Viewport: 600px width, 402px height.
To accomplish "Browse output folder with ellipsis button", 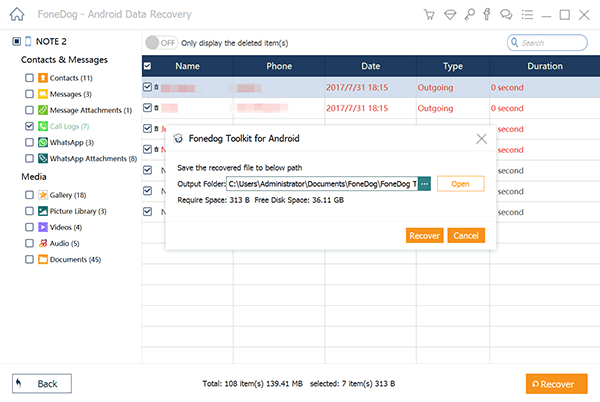I will click(424, 184).
